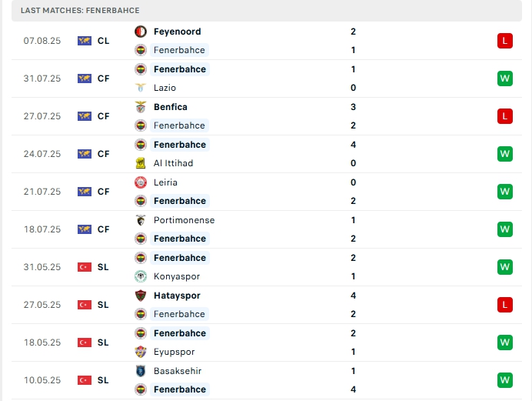The width and height of the screenshot is (532, 401).
Task: Click the Basaksehir club crest
Action: coord(141,371)
